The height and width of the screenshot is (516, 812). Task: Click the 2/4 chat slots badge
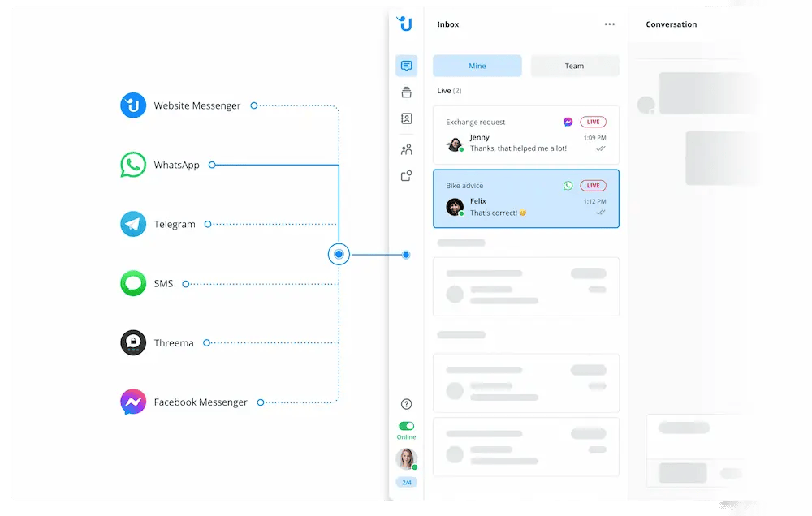pyautogui.click(x=407, y=483)
